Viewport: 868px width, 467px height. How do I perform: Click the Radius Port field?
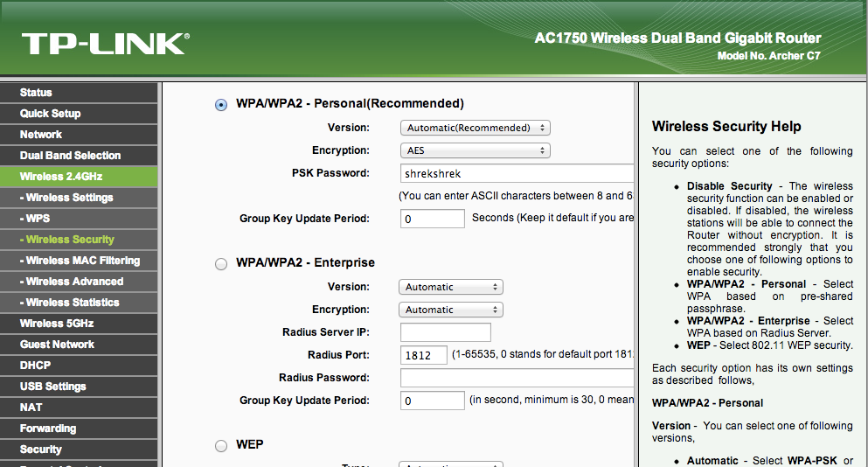[x=424, y=355]
